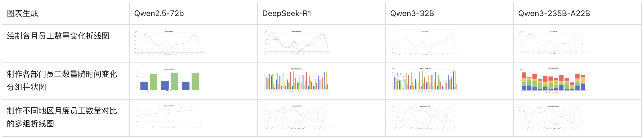Click the 制作不同地区月度员工数量对比的多组折线图 row label

click(62, 117)
